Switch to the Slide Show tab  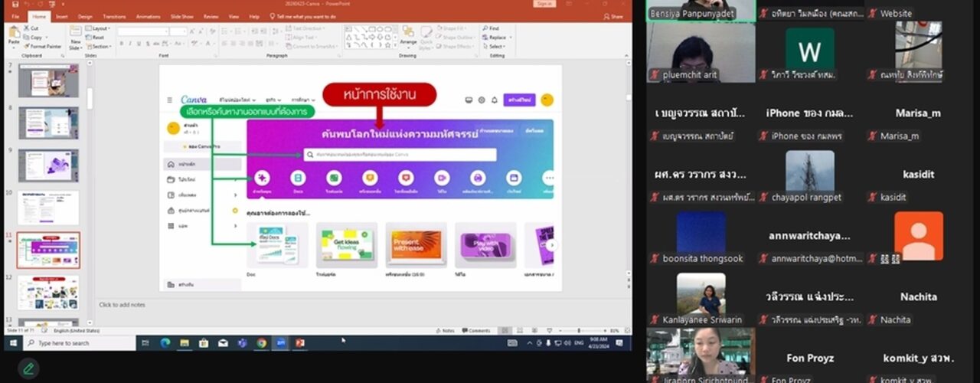pyautogui.click(x=181, y=16)
